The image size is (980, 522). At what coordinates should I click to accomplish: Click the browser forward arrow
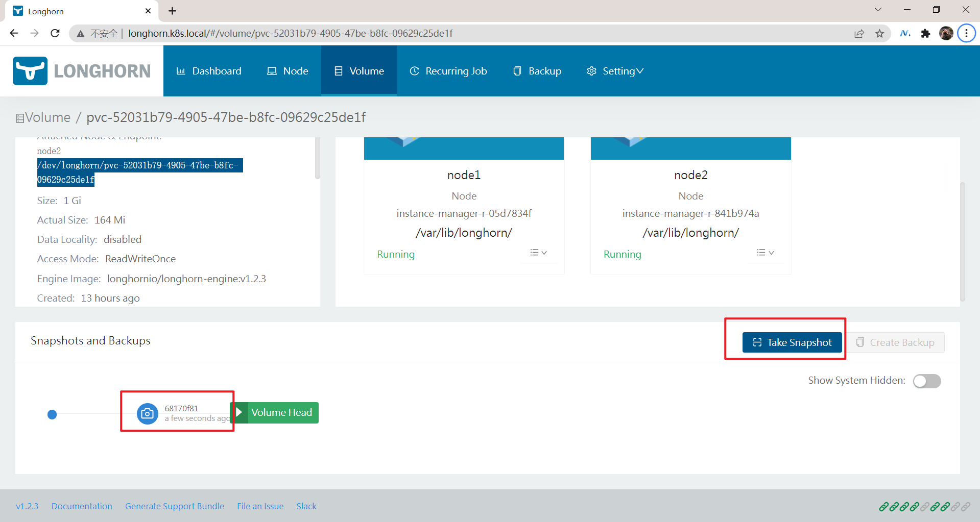click(x=34, y=33)
